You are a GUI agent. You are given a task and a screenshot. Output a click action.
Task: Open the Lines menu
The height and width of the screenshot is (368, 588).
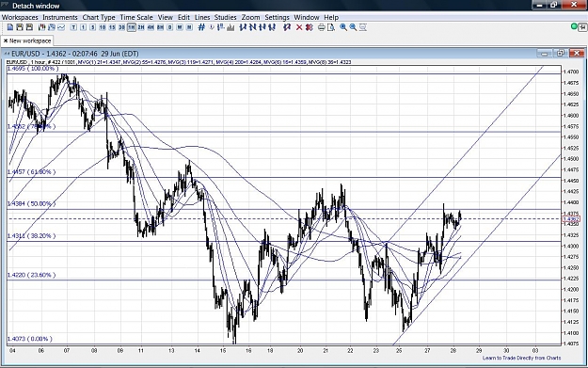(x=202, y=17)
